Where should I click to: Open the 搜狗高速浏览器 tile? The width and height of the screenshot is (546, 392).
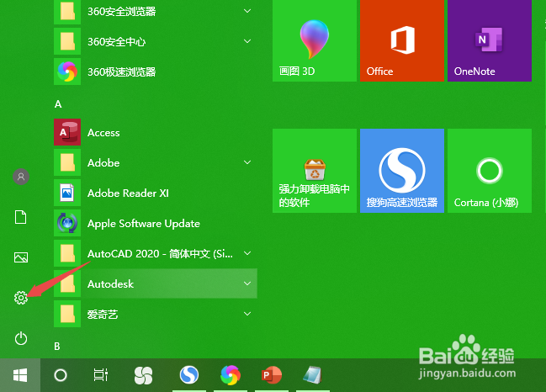[x=402, y=171]
